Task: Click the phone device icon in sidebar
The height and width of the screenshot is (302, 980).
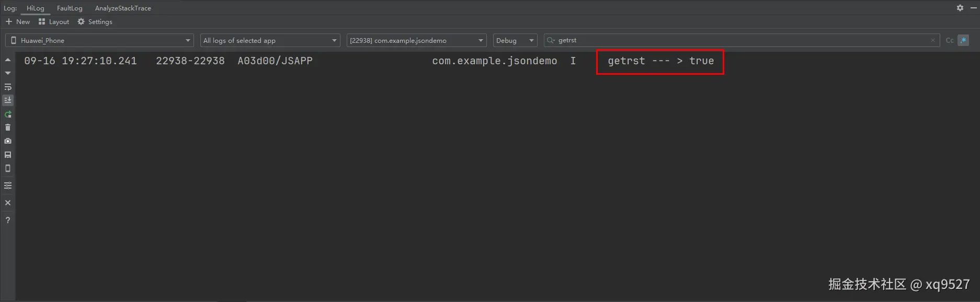Action: (x=8, y=168)
